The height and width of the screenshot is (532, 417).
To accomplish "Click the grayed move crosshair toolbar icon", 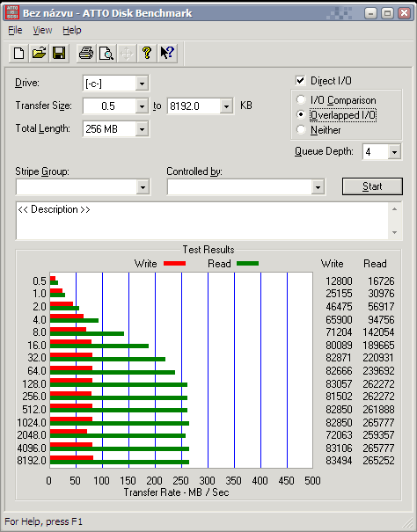I will (127, 54).
